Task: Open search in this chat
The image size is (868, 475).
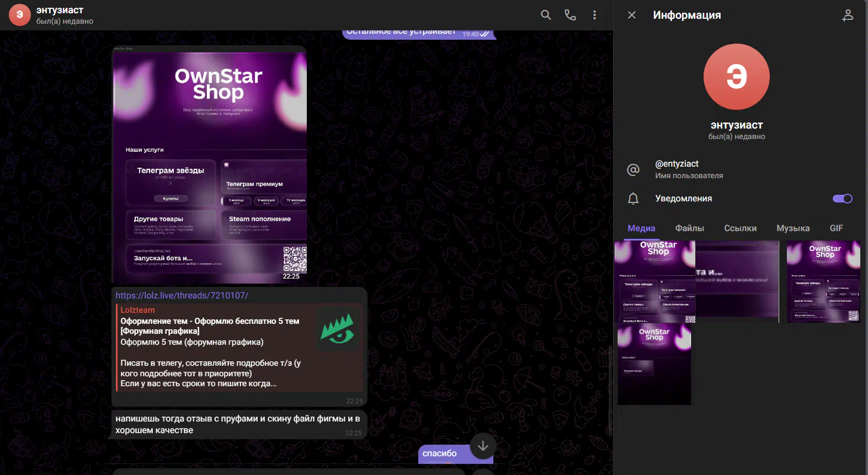Action: point(545,15)
